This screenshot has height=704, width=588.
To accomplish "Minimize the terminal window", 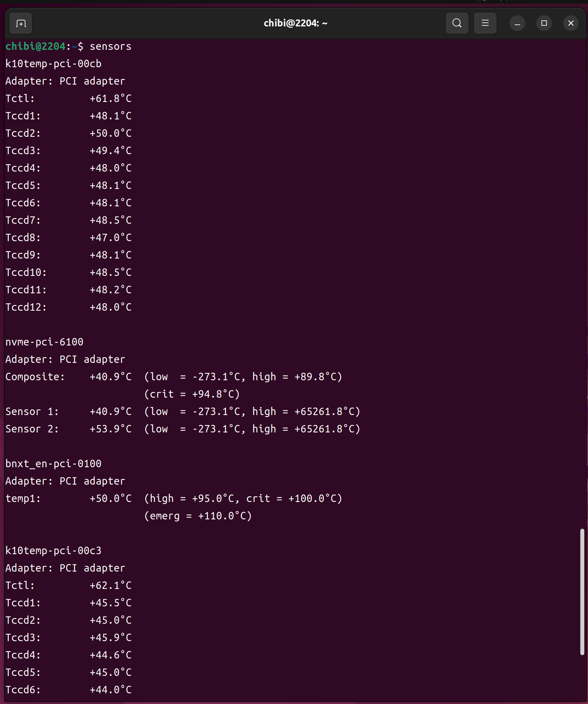I will pos(517,23).
